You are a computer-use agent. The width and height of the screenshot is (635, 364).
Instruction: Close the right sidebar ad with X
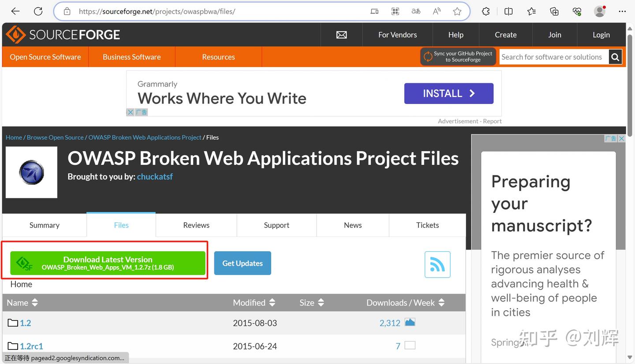pos(621,138)
